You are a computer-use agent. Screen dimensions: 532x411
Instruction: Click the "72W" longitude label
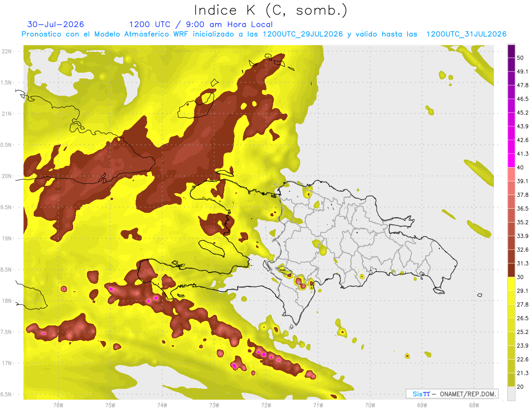point(266,405)
